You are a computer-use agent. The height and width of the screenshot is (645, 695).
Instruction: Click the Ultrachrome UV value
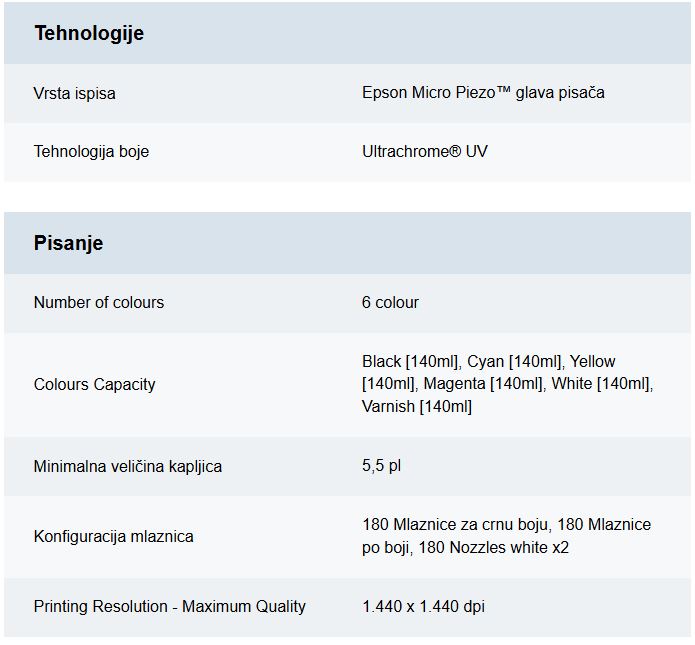(425, 152)
